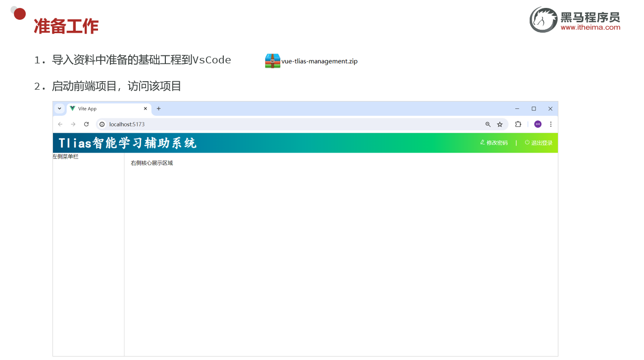Click the 修改密码 link in the header

[x=497, y=143]
